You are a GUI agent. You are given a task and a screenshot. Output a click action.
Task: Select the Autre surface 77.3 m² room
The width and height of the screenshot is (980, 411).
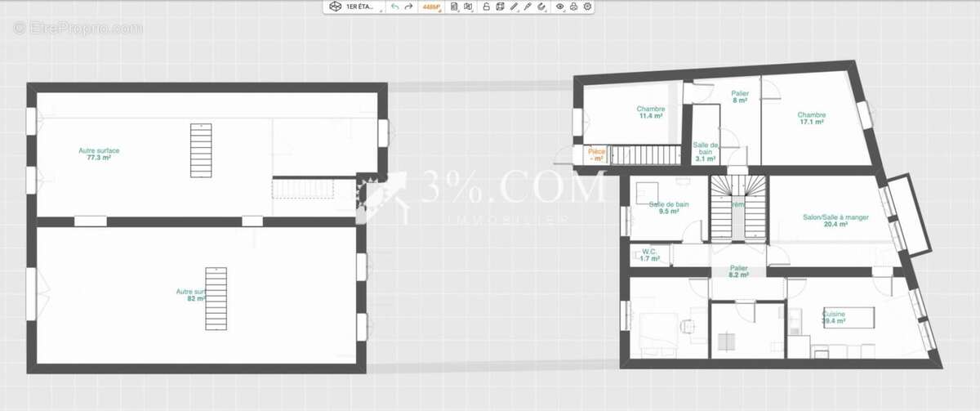click(x=99, y=154)
